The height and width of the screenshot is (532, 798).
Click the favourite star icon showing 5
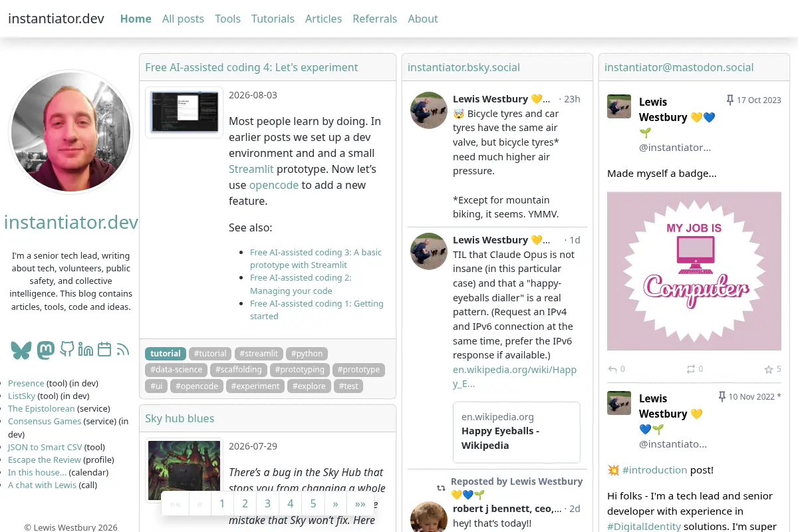[x=769, y=369]
